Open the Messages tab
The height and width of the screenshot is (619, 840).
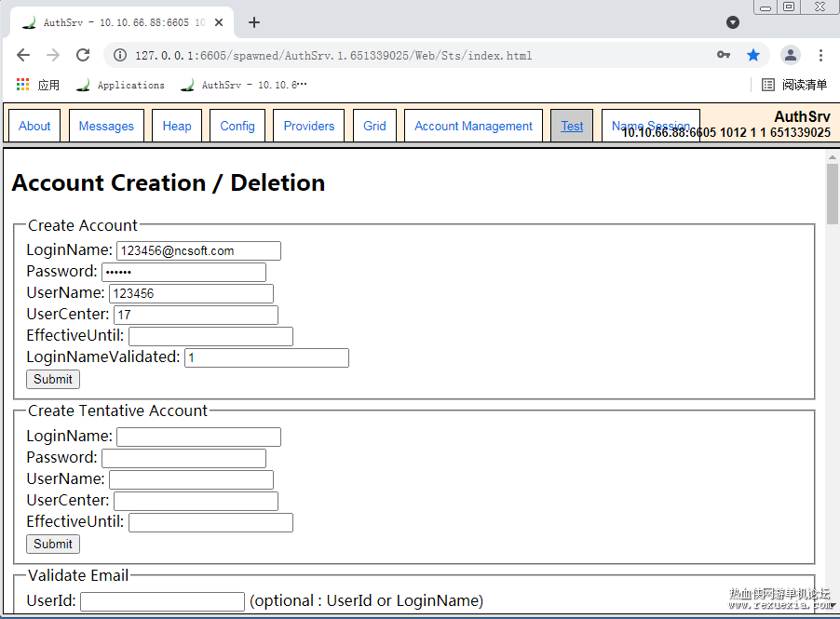tap(106, 126)
